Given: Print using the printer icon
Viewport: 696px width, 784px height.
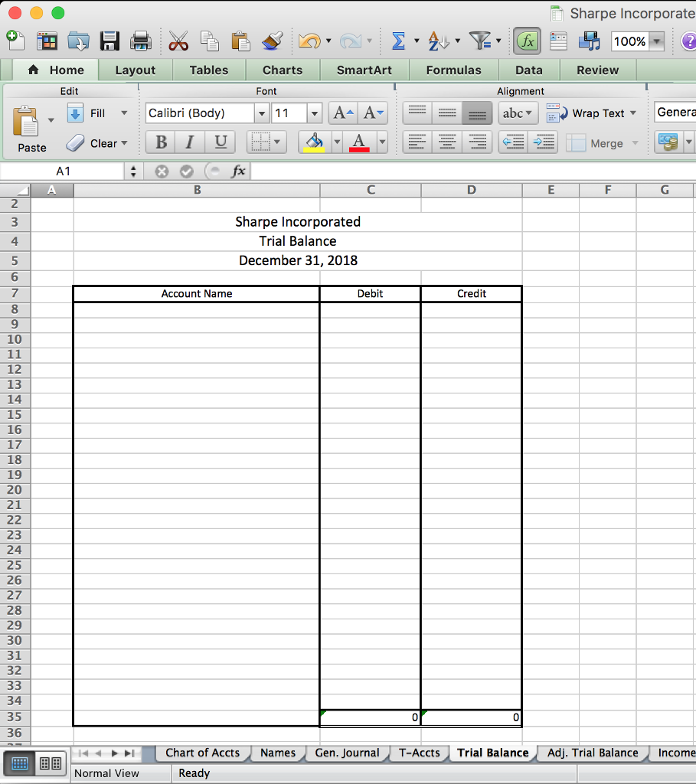Looking at the screenshot, I should point(140,41).
